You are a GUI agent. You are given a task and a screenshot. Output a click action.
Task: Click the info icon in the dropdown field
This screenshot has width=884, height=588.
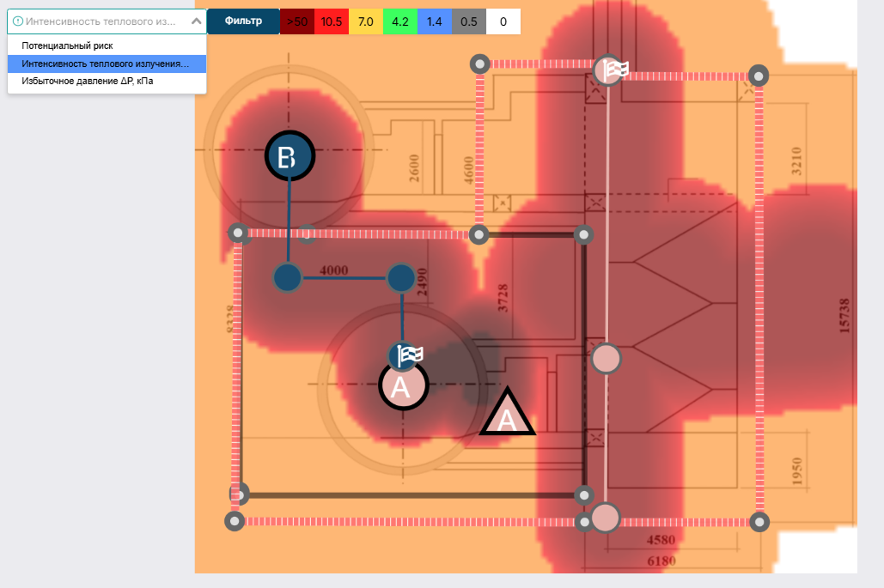click(x=18, y=21)
